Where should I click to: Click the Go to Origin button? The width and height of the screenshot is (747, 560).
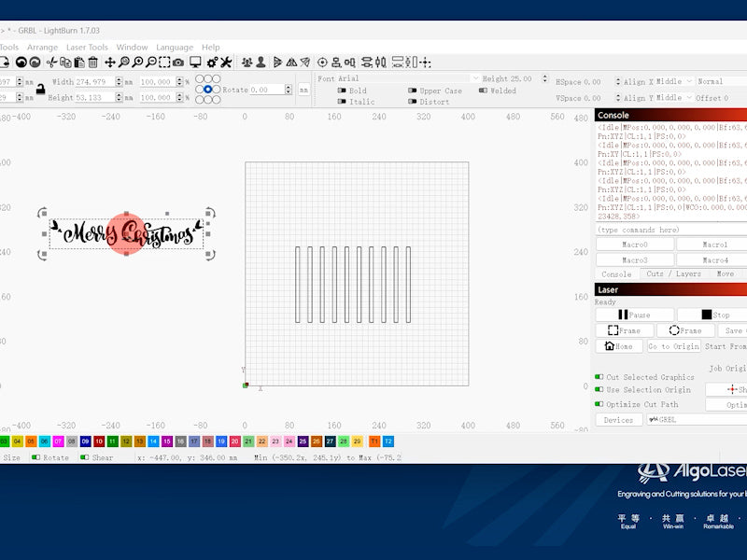(x=673, y=346)
